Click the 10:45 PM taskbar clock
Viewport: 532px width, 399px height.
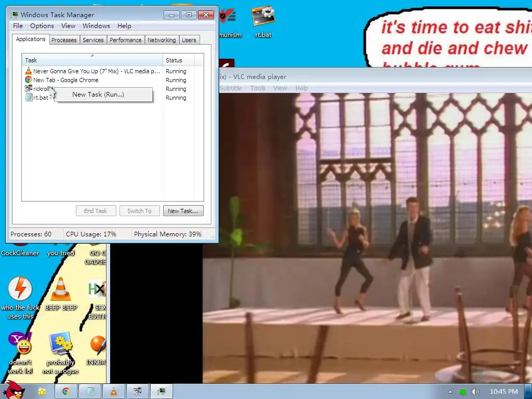[504, 392]
